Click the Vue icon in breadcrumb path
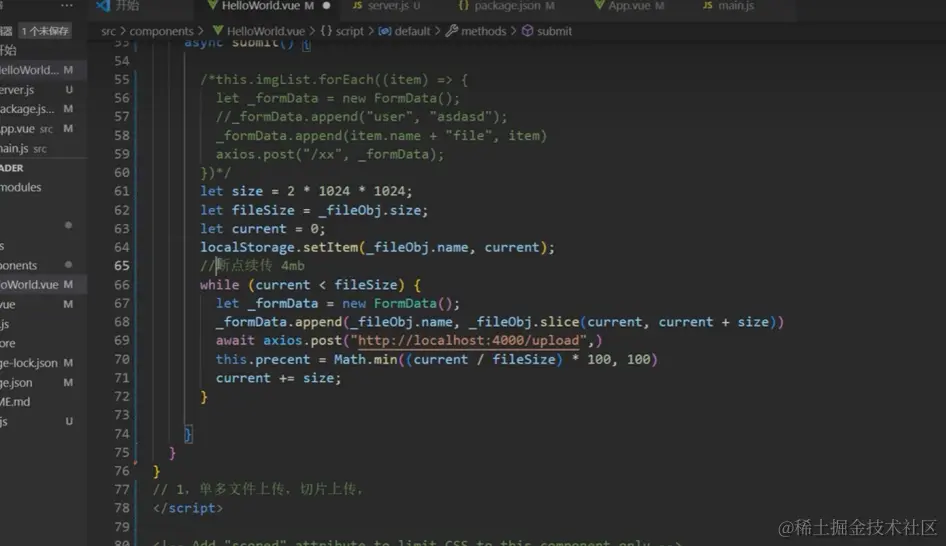The image size is (946, 546). [218, 31]
